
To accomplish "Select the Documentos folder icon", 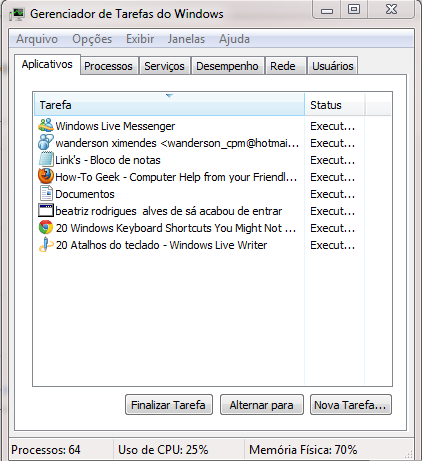I will (x=46, y=193).
